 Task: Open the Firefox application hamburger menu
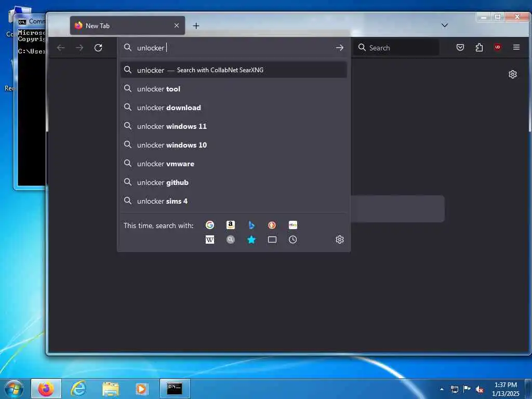[516, 47]
